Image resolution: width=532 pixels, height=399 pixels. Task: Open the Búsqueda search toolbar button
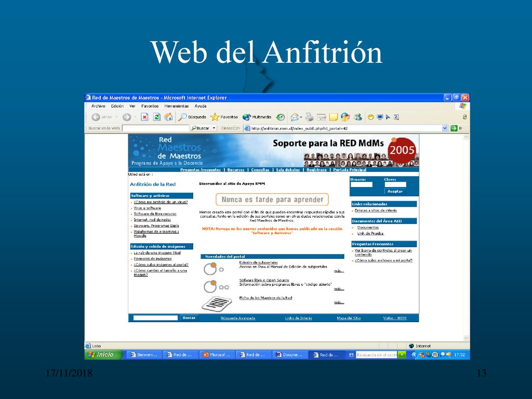click(192, 117)
